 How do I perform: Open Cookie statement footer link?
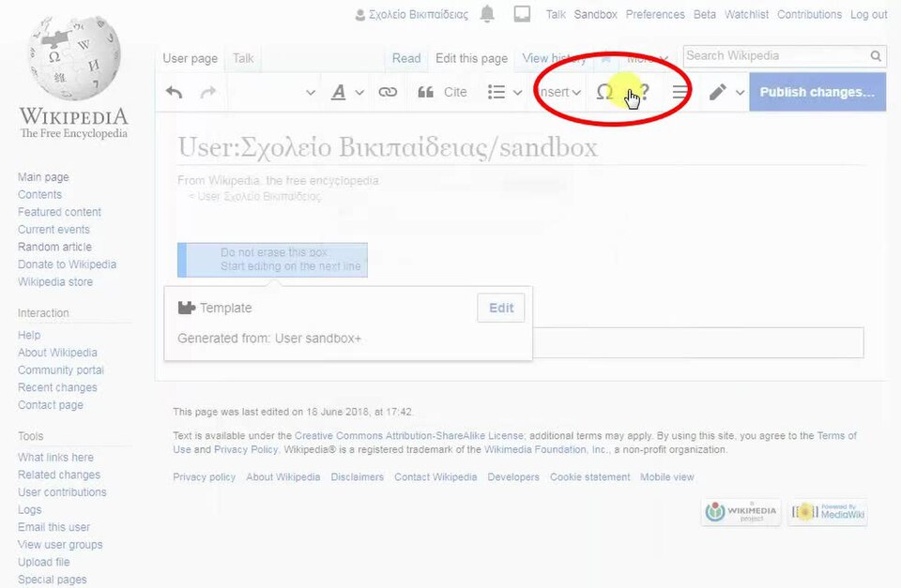pyautogui.click(x=589, y=477)
